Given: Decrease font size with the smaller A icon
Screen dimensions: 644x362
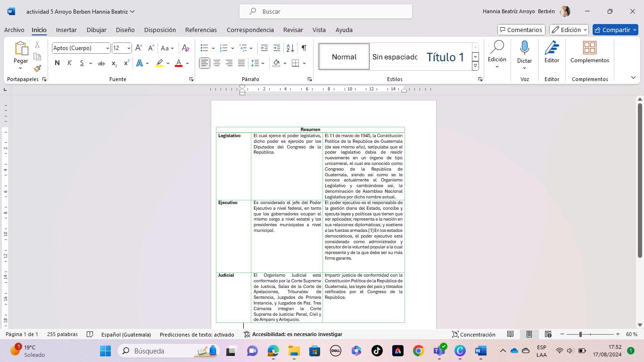Looking at the screenshot, I should coord(151,48).
